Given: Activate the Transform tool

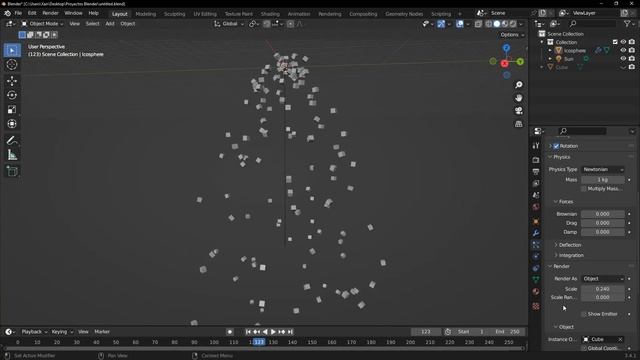Looking at the screenshot, I should pos(12,124).
